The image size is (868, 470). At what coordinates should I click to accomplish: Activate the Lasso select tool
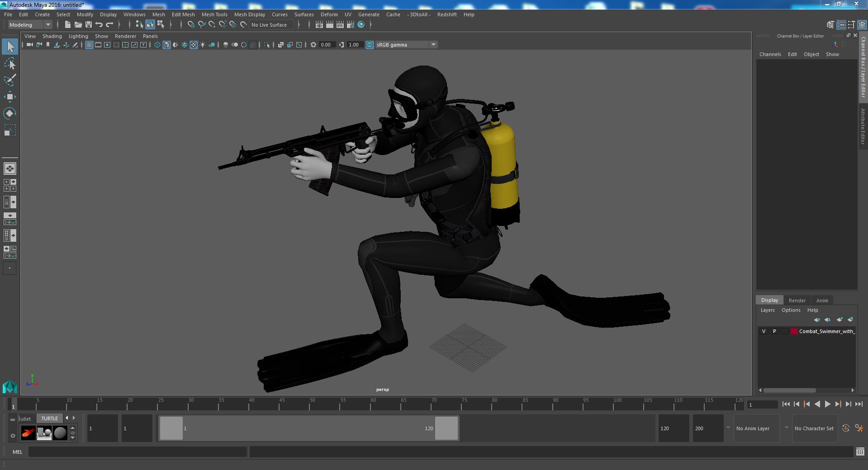pos(10,64)
